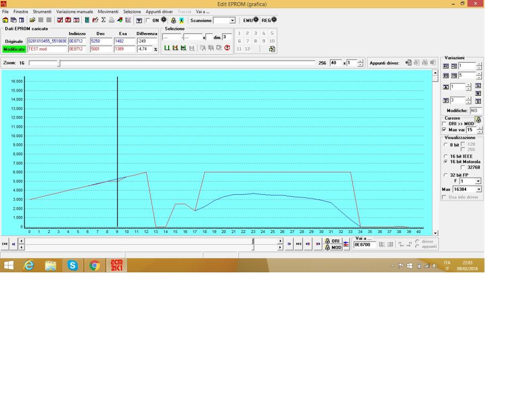This screenshot has width=532, height=399.
Task: Click the open file folder toolbar icon
Action: (32, 20)
